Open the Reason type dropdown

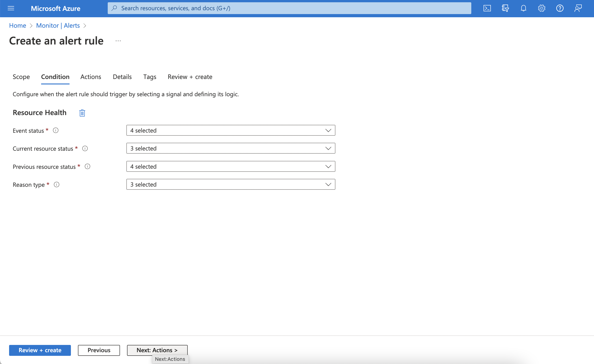[x=230, y=184]
